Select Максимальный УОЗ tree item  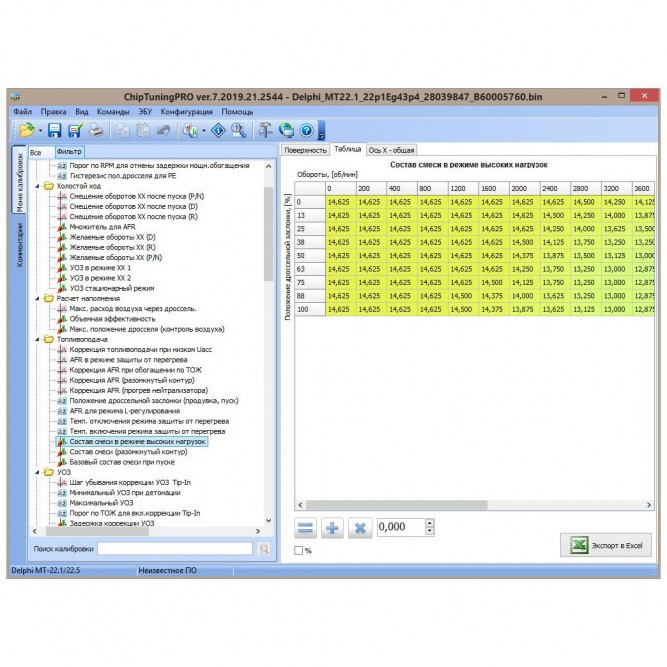pos(101,503)
